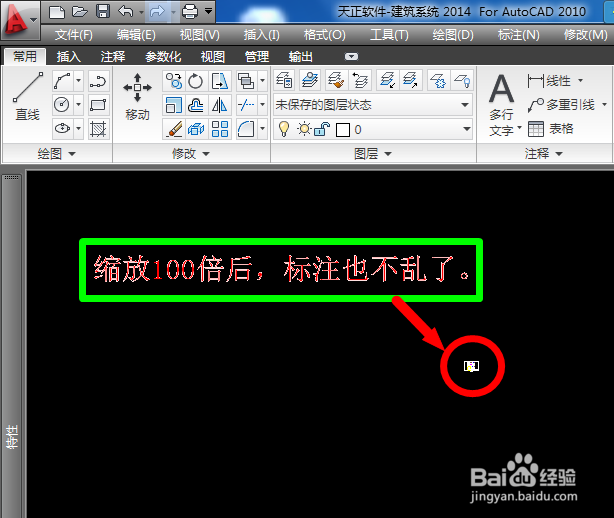This screenshot has height=518, width=614.
Task: Select the Multiline Text (多行文字) tool
Action: pos(502,104)
